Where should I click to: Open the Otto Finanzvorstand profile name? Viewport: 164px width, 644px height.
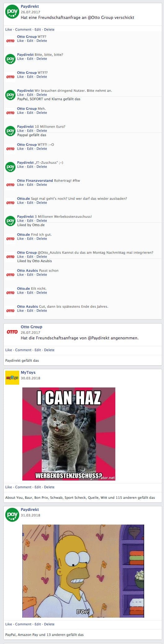pos(35,181)
